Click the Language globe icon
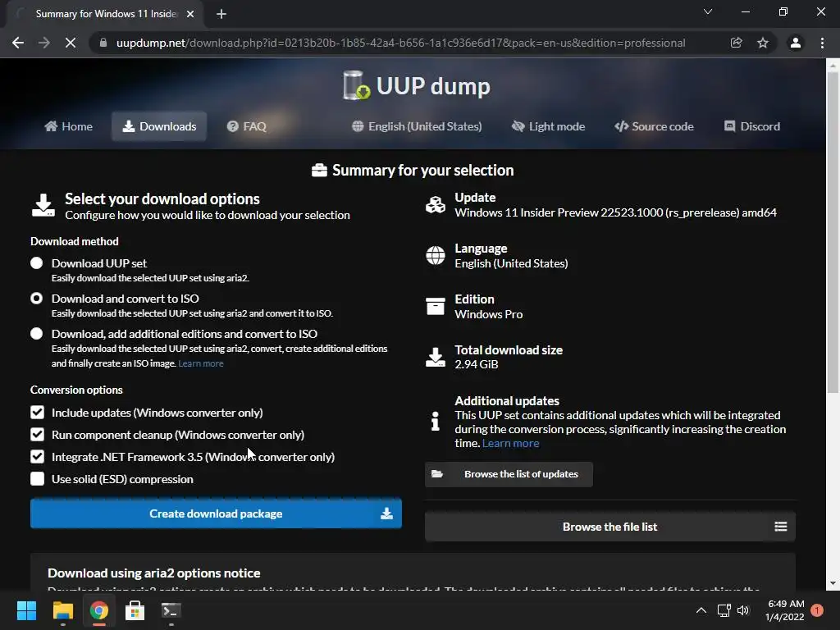Screen dimensions: 840x630 [x=435, y=256]
